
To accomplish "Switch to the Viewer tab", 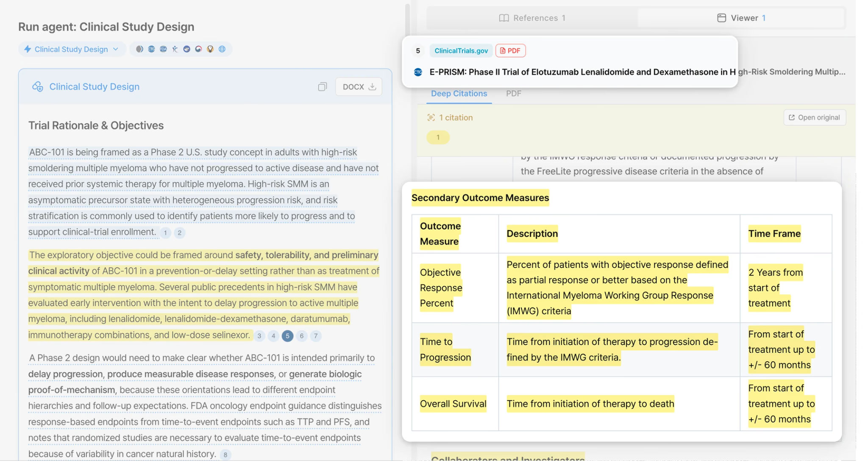I will pyautogui.click(x=741, y=18).
